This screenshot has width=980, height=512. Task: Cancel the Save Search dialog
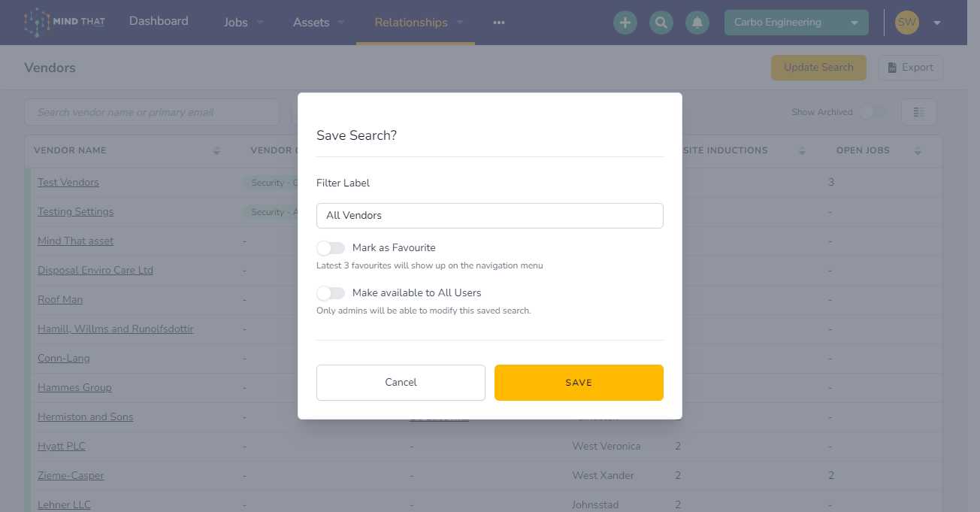pyautogui.click(x=401, y=383)
